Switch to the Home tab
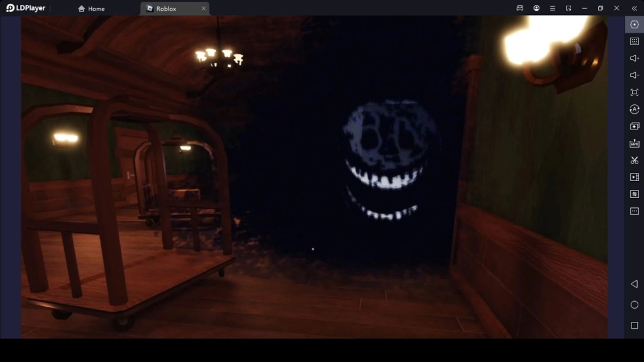Image resolution: width=644 pixels, height=362 pixels. pos(91,9)
